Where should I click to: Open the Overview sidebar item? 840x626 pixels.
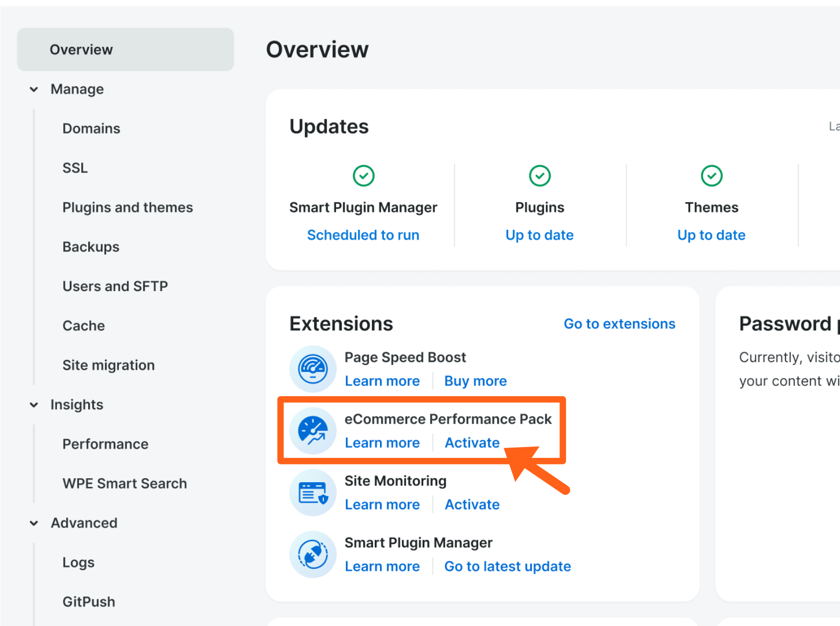81,49
